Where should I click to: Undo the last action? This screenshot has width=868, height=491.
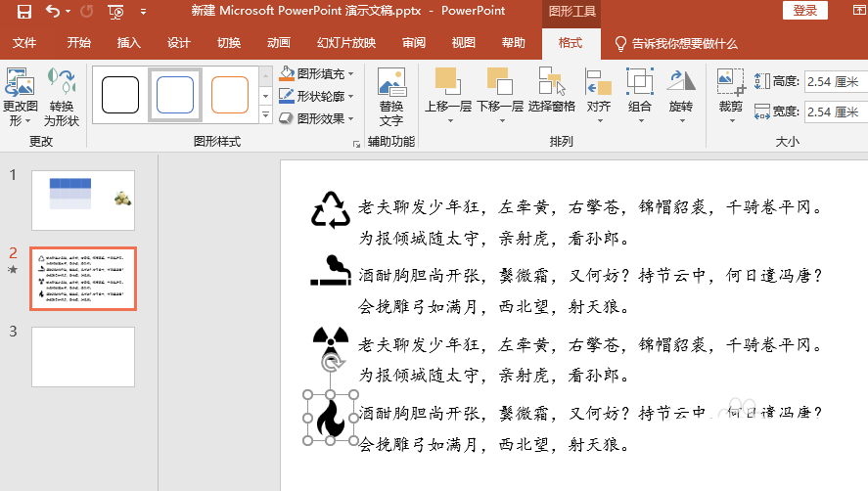53,11
